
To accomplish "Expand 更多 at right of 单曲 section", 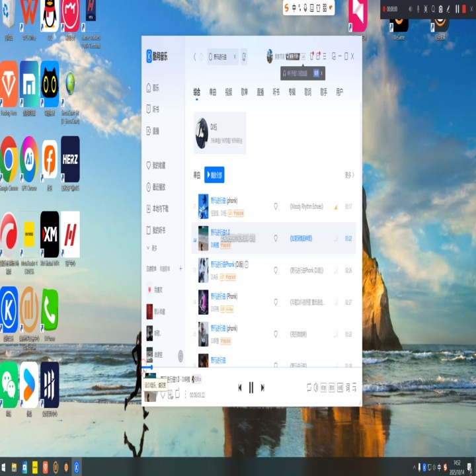I will (350, 175).
